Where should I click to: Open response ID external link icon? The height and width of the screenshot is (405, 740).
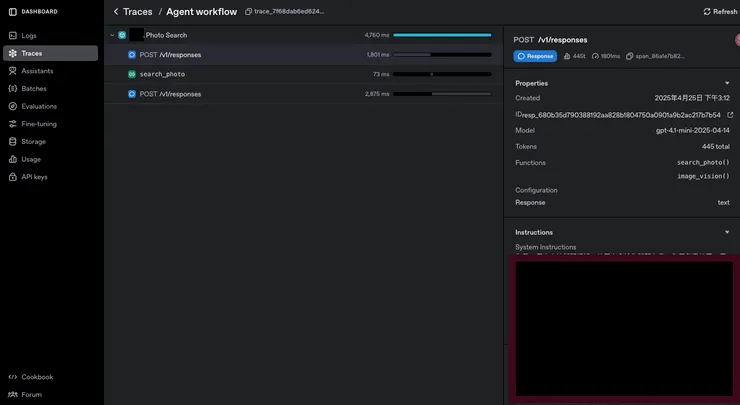click(730, 115)
